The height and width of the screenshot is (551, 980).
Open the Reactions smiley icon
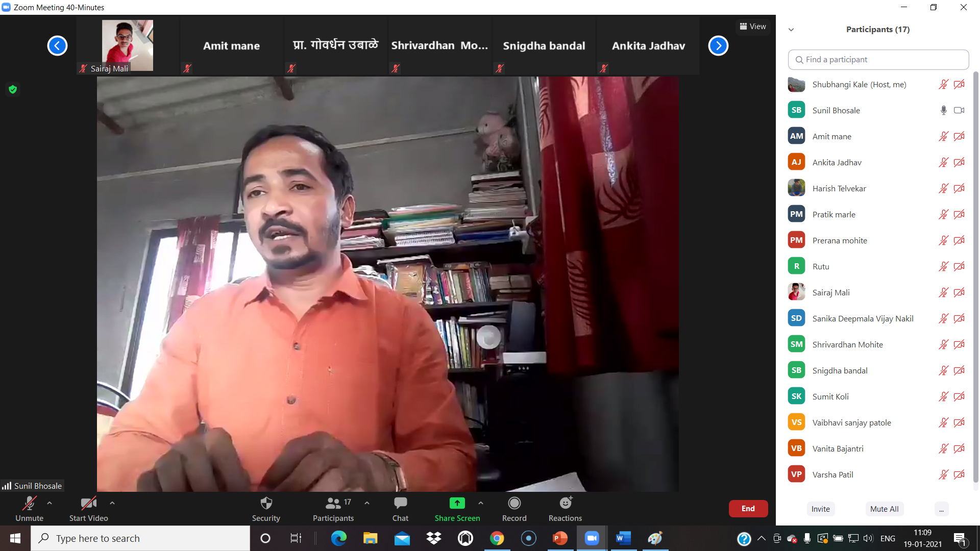[x=565, y=504]
